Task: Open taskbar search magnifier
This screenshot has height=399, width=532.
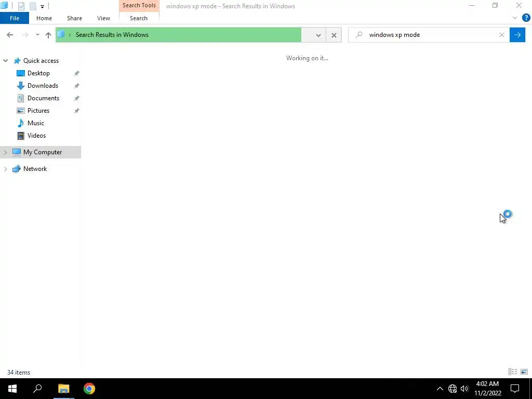Action: point(37,389)
